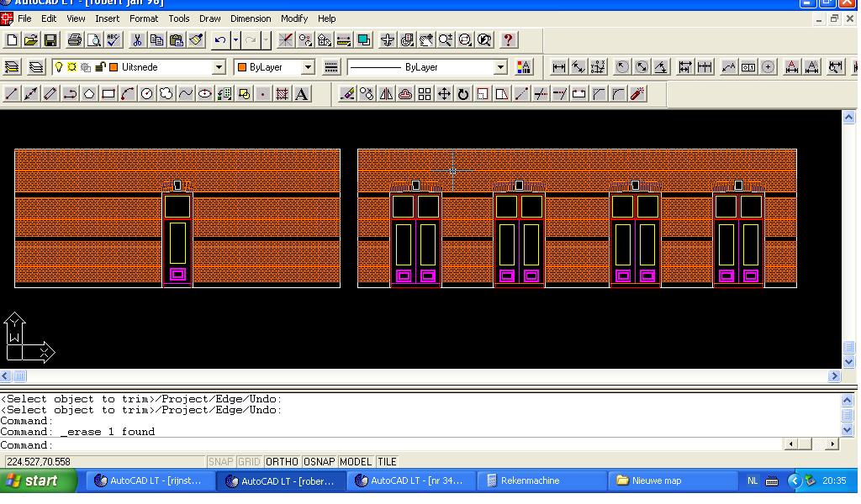This screenshot has height=504, width=861.
Task: Toggle MODEL space in status bar
Action: coord(356,462)
